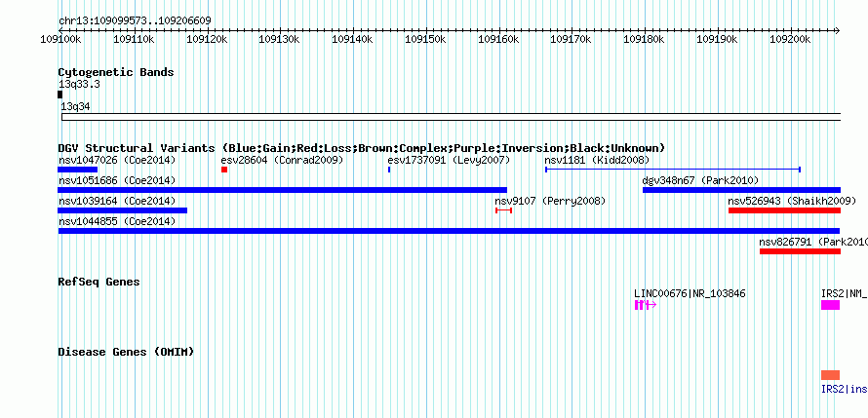The image size is (868, 418).
Task: Click the nsv1039164 blue bar
Action: point(122,210)
